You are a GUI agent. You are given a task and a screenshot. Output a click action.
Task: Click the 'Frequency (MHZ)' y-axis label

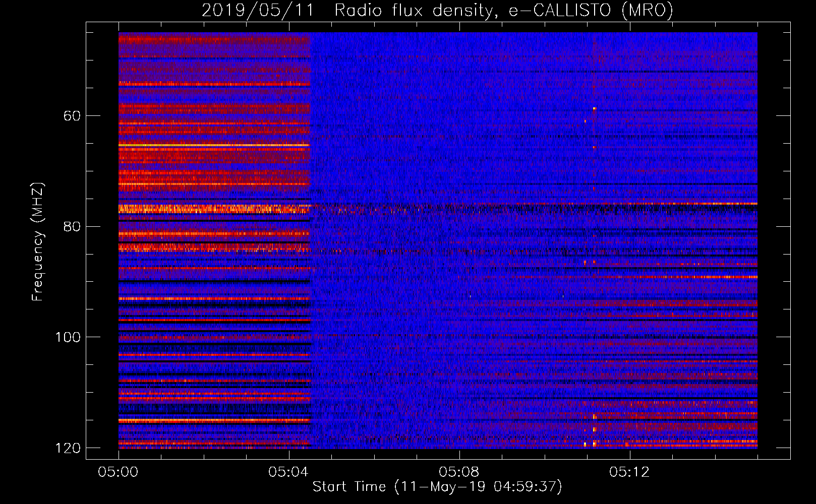(x=37, y=241)
